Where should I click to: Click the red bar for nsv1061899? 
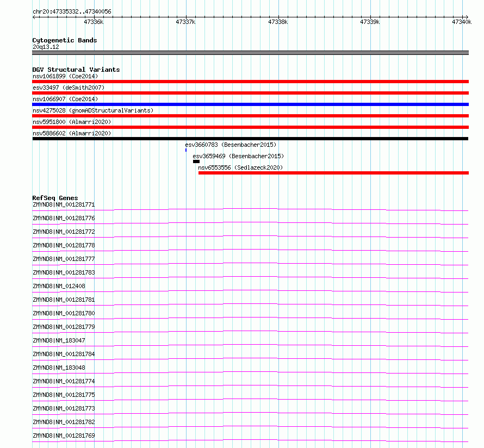coord(250,82)
